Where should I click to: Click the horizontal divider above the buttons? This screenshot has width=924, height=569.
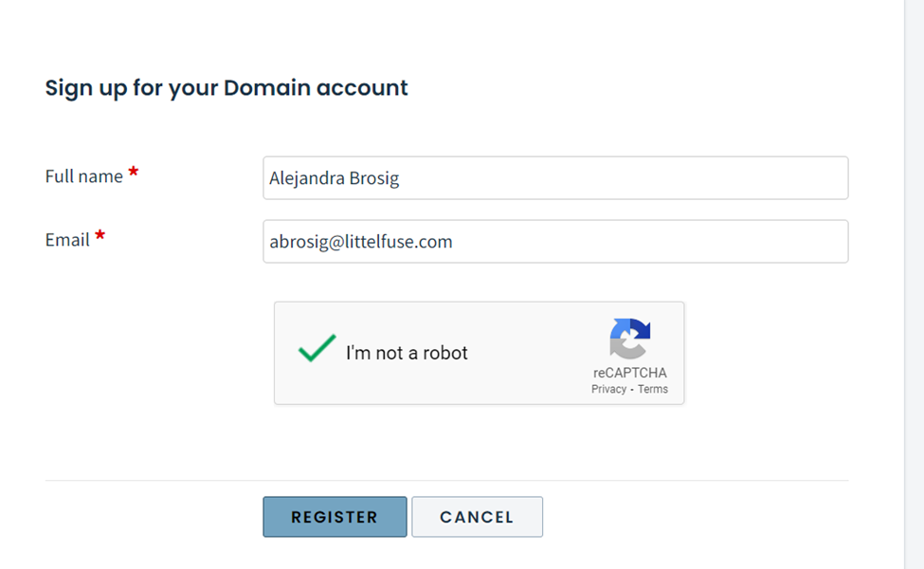tap(445, 481)
